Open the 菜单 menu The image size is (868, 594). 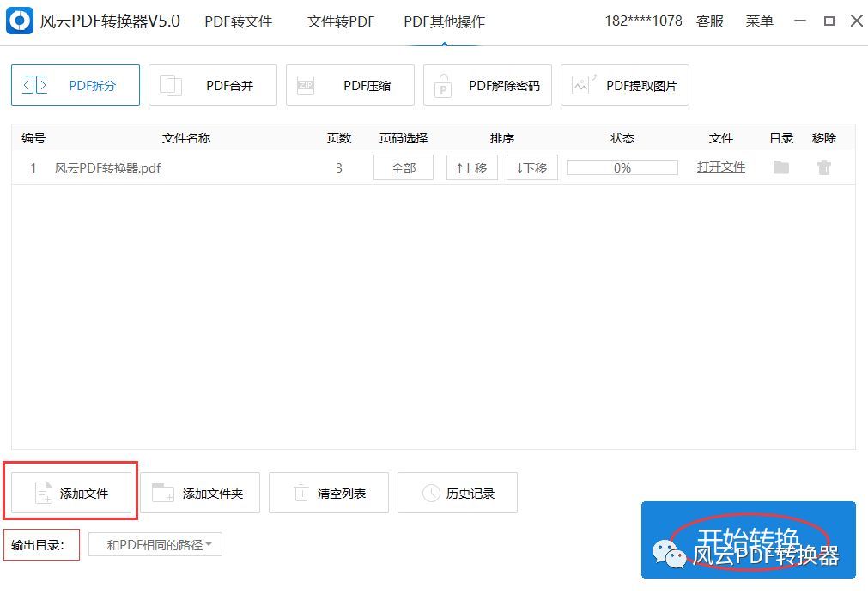click(759, 21)
